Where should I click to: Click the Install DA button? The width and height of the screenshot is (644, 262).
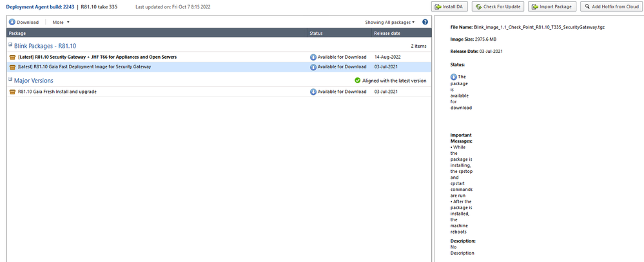point(449,6)
